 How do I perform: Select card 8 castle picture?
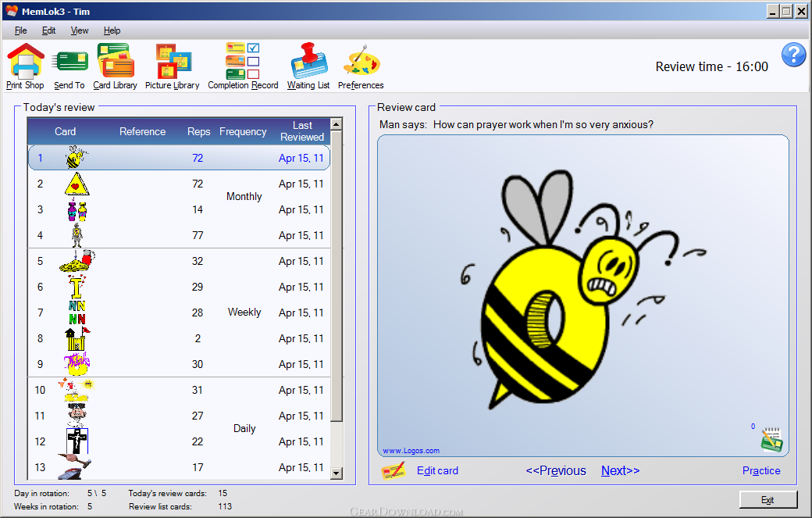click(77, 338)
